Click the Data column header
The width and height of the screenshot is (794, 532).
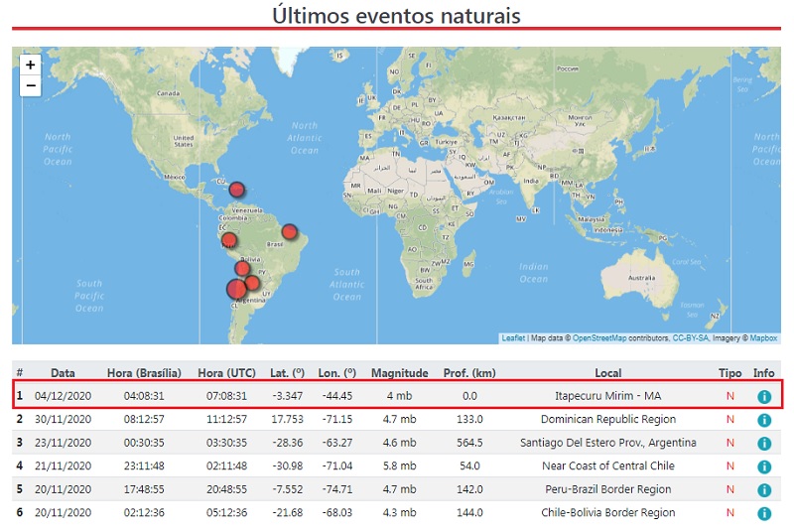click(63, 373)
